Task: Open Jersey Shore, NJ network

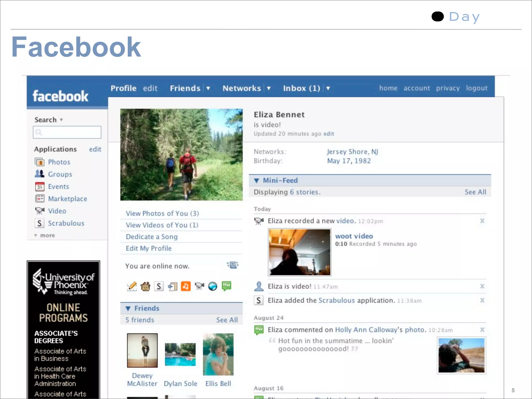Action: (x=353, y=152)
